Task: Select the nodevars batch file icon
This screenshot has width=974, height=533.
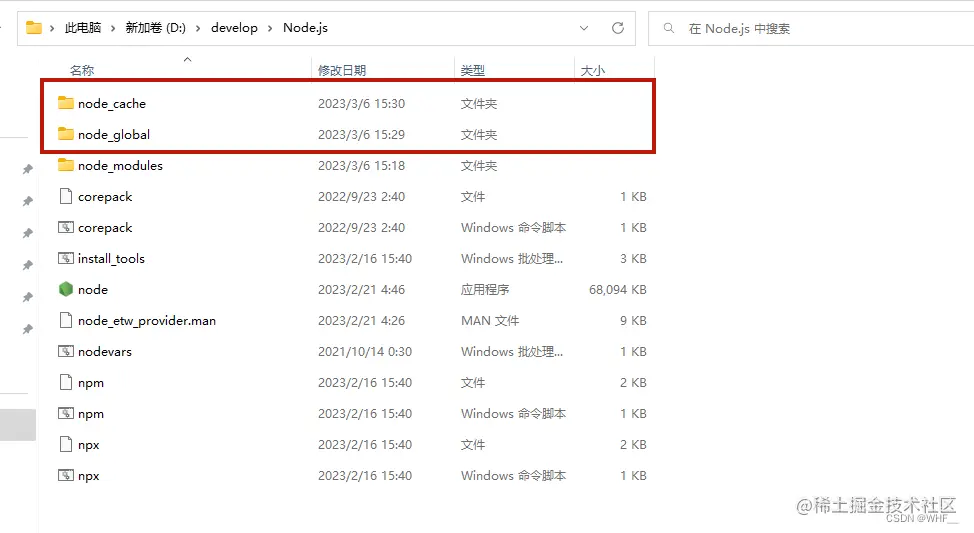Action: 66,352
